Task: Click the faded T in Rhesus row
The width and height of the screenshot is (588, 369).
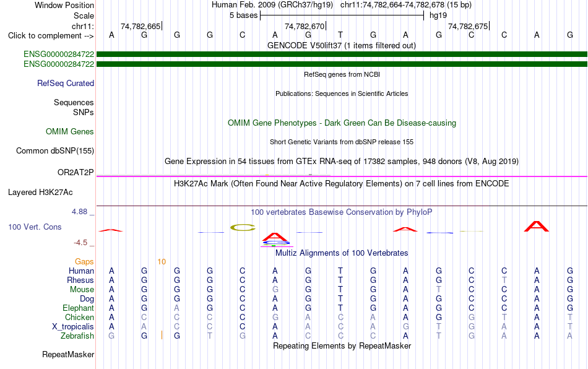Action: [x=504, y=280]
